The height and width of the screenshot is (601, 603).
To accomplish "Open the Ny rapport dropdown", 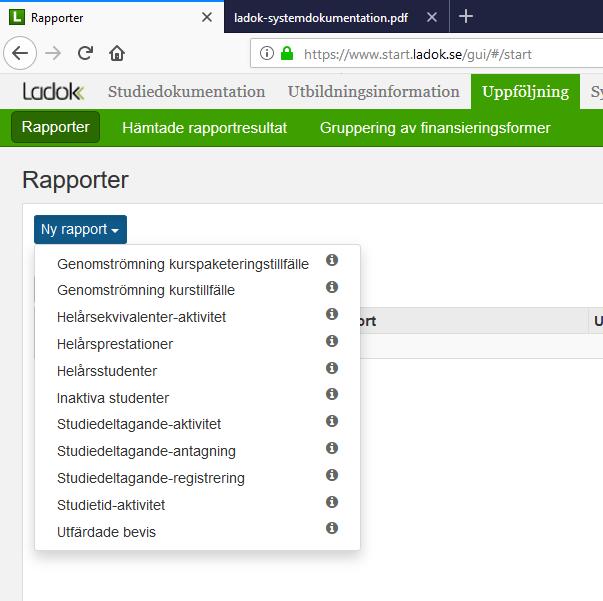I will click(x=80, y=230).
